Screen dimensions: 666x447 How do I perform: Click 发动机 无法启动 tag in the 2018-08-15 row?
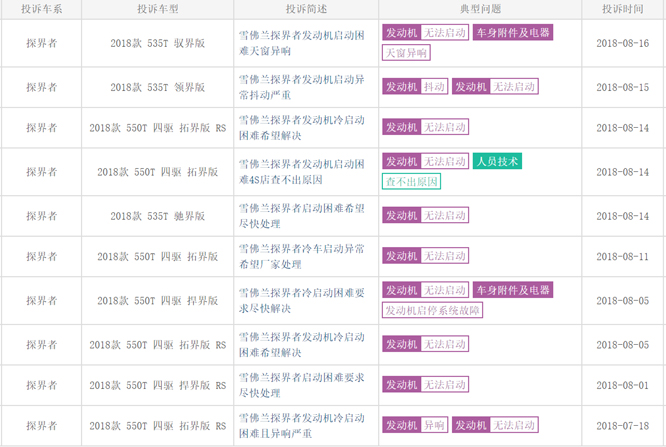(495, 87)
